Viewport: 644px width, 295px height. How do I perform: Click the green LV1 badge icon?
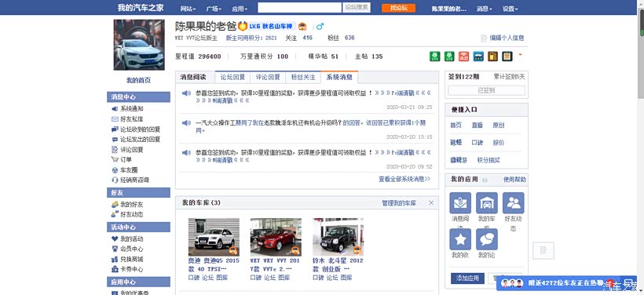click(435, 56)
